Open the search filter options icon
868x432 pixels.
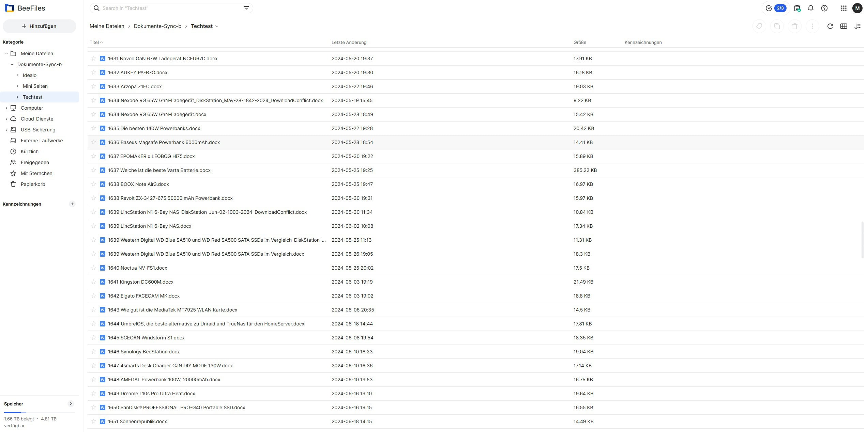click(x=246, y=8)
